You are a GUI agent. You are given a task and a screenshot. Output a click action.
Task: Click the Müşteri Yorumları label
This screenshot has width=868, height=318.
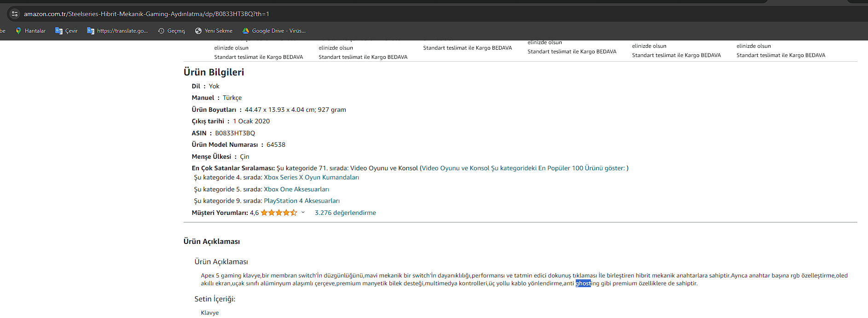pos(220,213)
